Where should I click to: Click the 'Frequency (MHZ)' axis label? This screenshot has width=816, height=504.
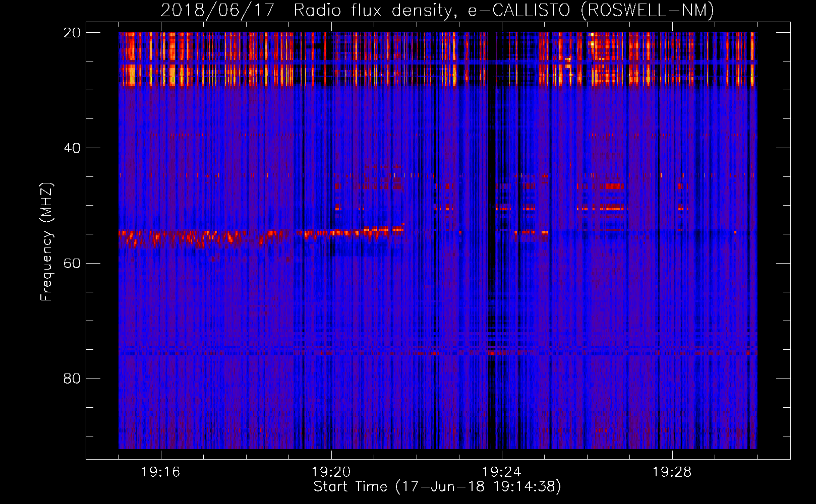46,242
